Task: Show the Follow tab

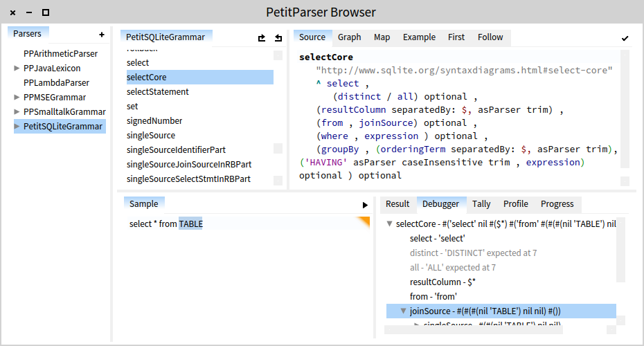Action: coord(490,37)
